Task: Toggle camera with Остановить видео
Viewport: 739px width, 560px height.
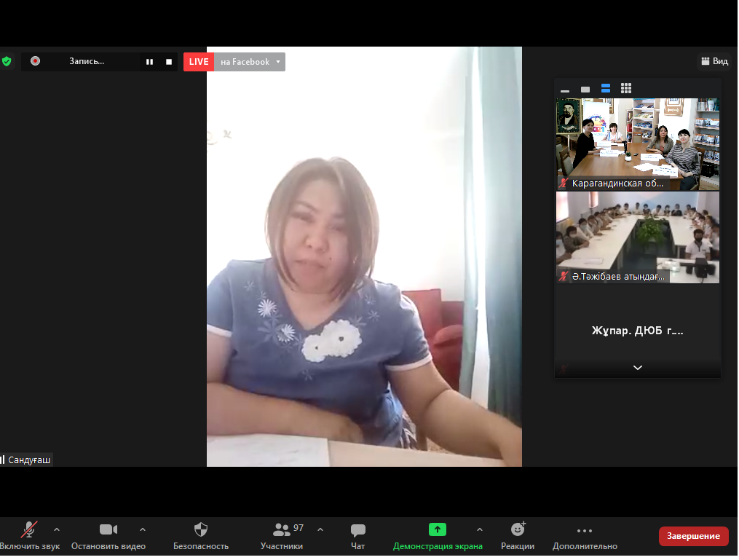Action: (108, 536)
